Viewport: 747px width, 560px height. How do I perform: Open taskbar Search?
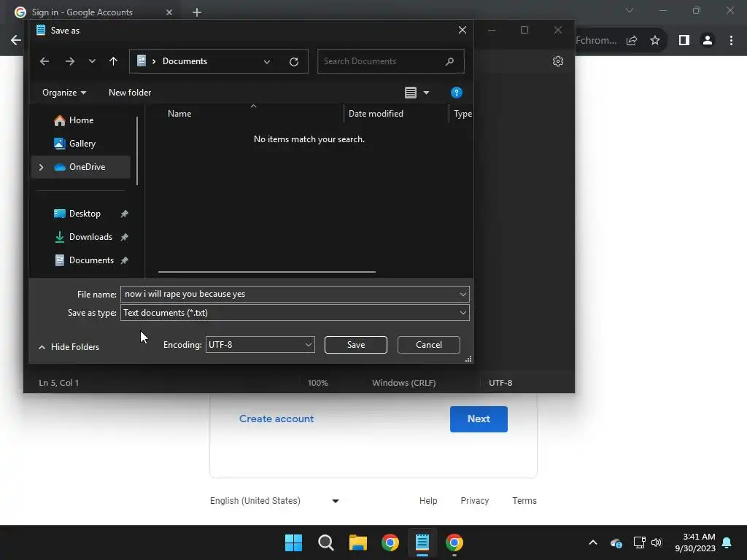[x=326, y=542]
